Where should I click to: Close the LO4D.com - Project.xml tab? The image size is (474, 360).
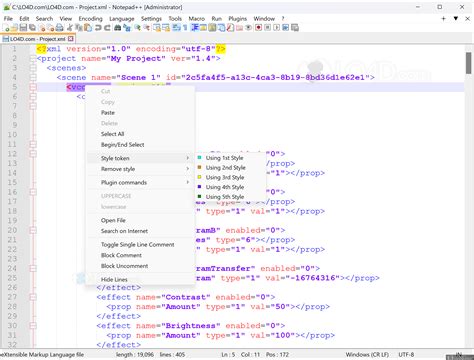tap(71, 39)
